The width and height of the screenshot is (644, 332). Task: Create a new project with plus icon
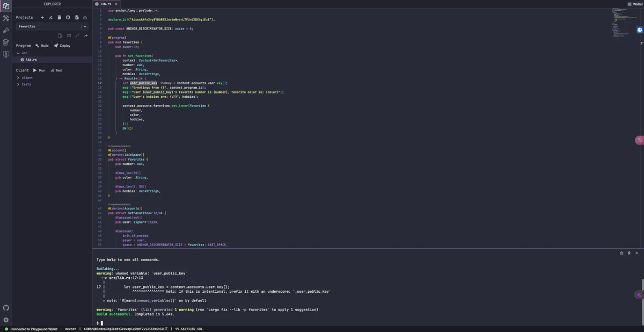click(42, 17)
